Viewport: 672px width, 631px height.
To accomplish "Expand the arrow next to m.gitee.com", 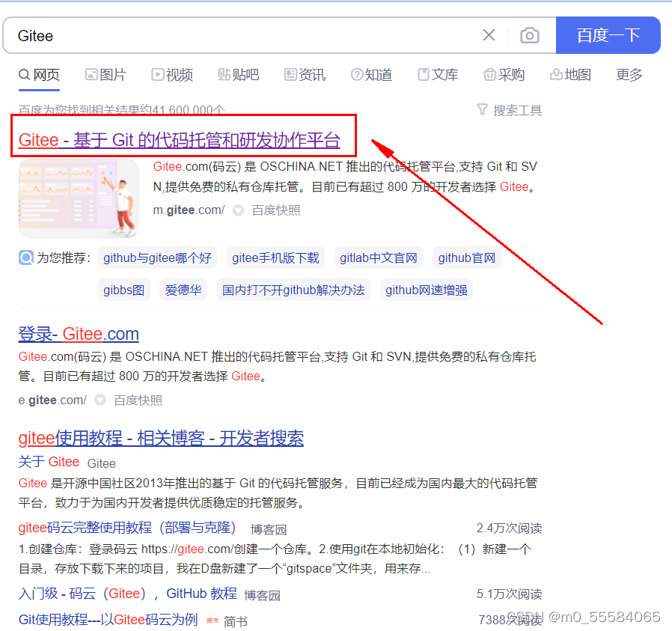I will 238,210.
